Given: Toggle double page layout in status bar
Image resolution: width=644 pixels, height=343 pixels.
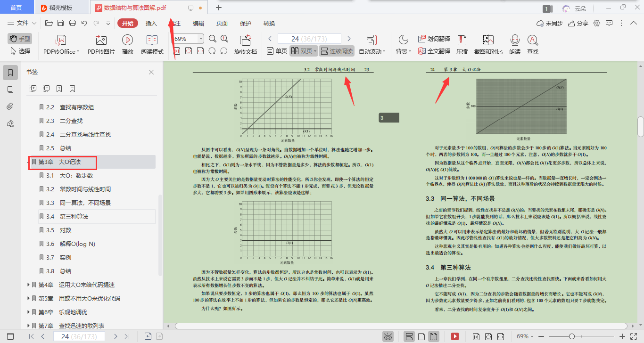Looking at the screenshot, I should pos(434,336).
